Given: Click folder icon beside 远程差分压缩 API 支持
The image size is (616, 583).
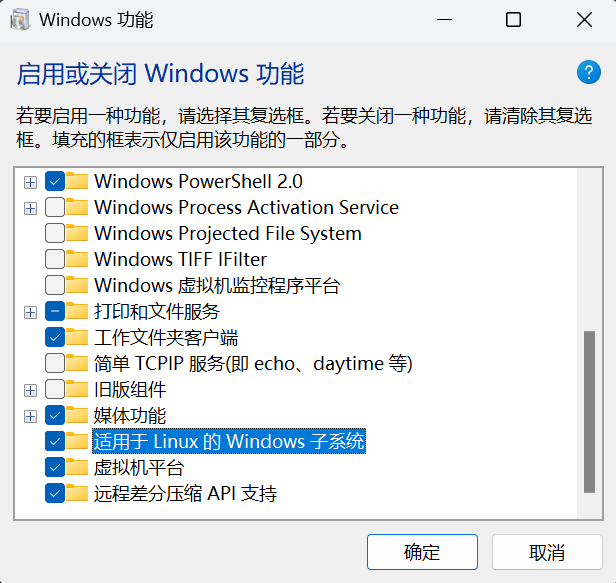Looking at the screenshot, I should pyautogui.click(x=77, y=494).
